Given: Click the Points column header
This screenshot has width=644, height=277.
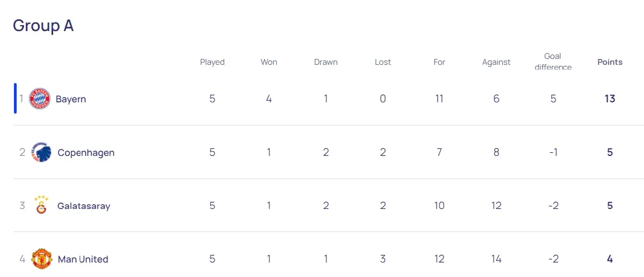Looking at the screenshot, I should (x=610, y=62).
